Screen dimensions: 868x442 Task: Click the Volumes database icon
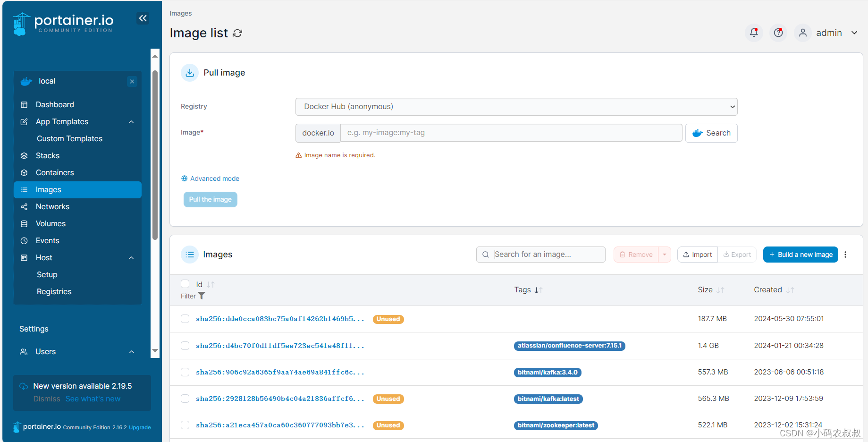24,224
